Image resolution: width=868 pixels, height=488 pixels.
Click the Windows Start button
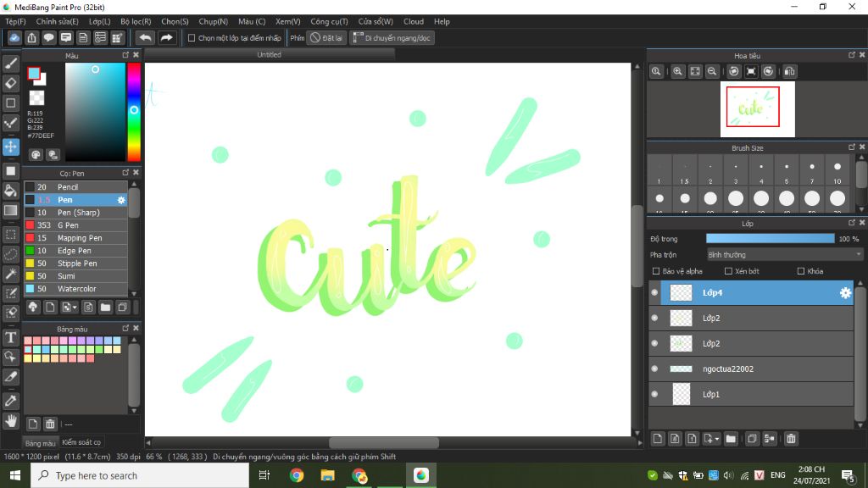[x=15, y=475]
